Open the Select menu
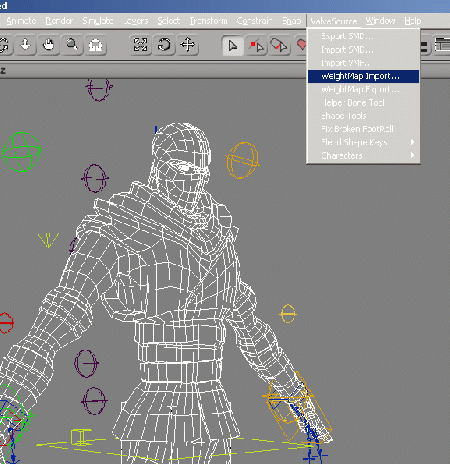 pyautogui.click(x=169, y=21)
